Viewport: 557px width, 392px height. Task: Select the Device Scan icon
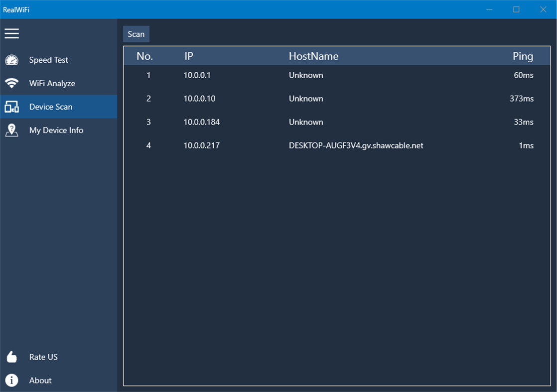point(12,107)
